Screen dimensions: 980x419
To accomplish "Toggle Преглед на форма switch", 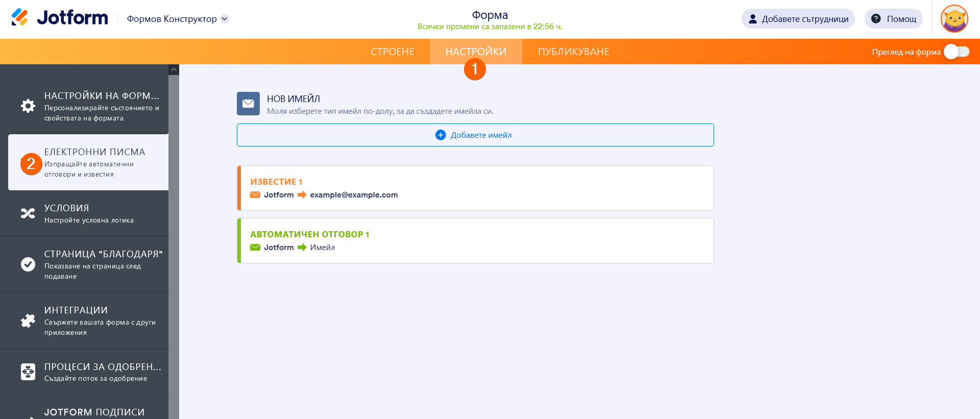I will pyautogui.click(x=956, y=52).
